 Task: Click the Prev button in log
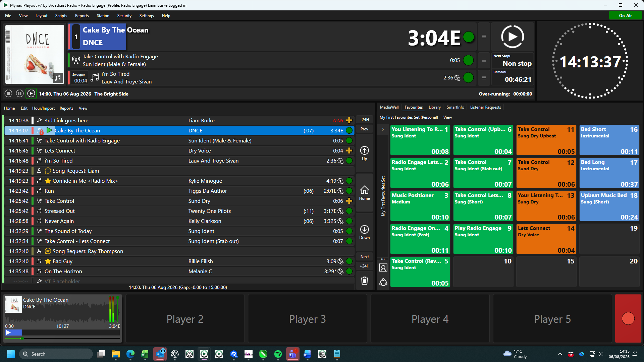click(365, 129)
